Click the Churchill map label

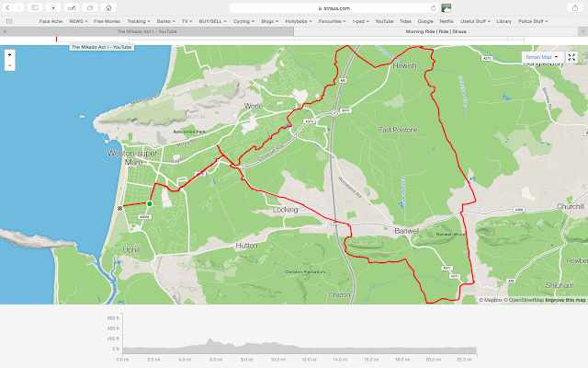[x=571, y=206]
